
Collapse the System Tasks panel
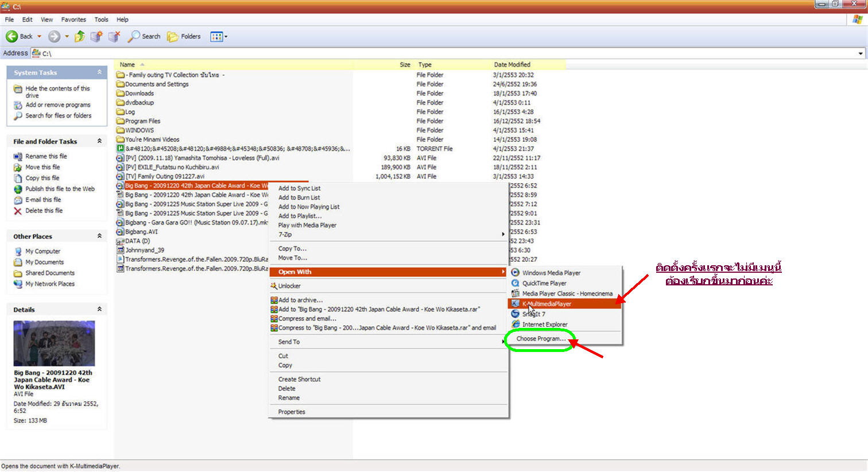pos(99,72)
